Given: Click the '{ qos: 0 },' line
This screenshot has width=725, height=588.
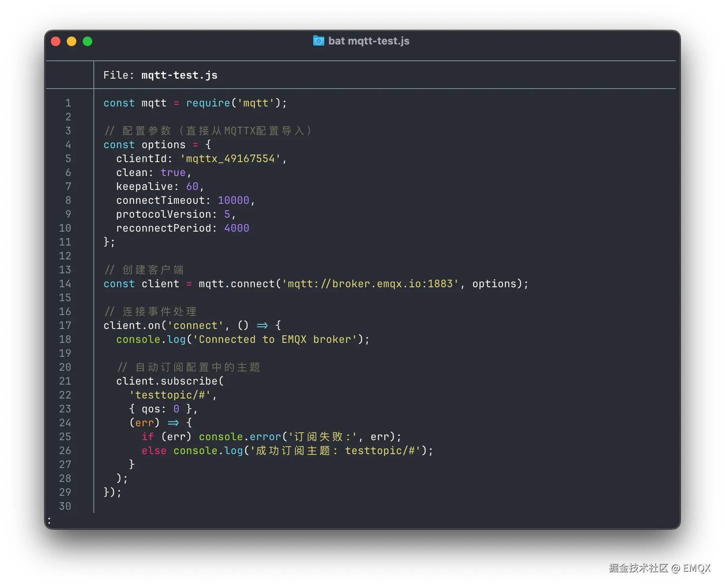Looking at the screenshot, I should (x=163, y=409).
